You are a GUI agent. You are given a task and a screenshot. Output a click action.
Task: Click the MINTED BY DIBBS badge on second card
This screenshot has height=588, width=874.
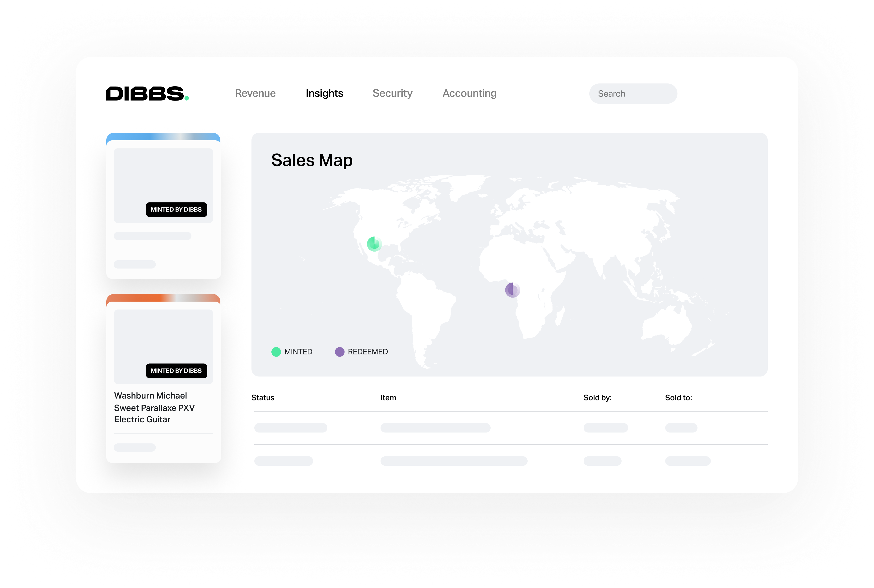[x=176, y=371]
